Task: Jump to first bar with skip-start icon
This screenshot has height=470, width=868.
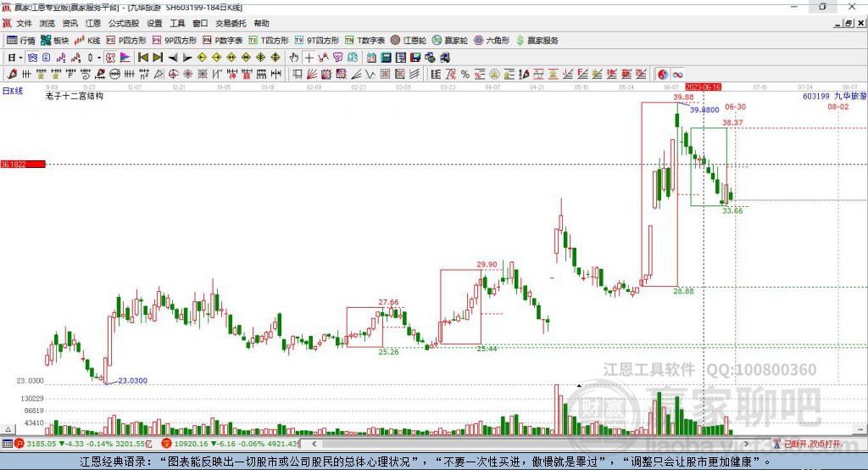Action: 143,58
